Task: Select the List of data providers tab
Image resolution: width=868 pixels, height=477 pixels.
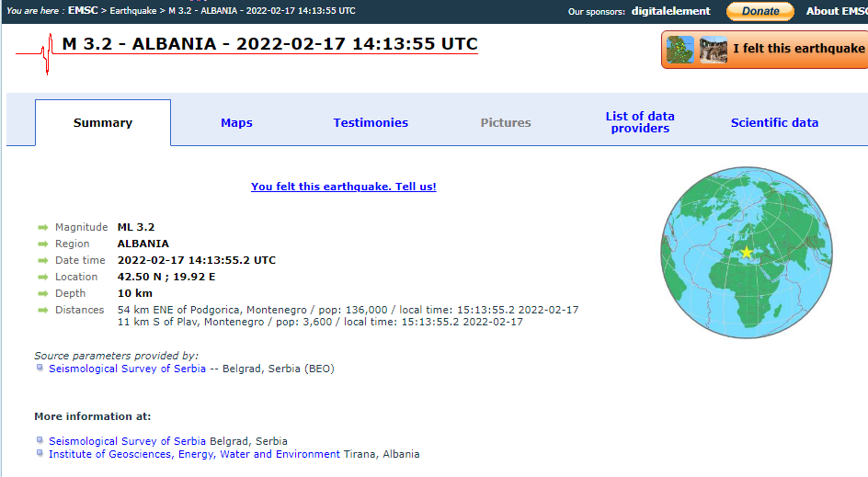Action: coord(640,123)
